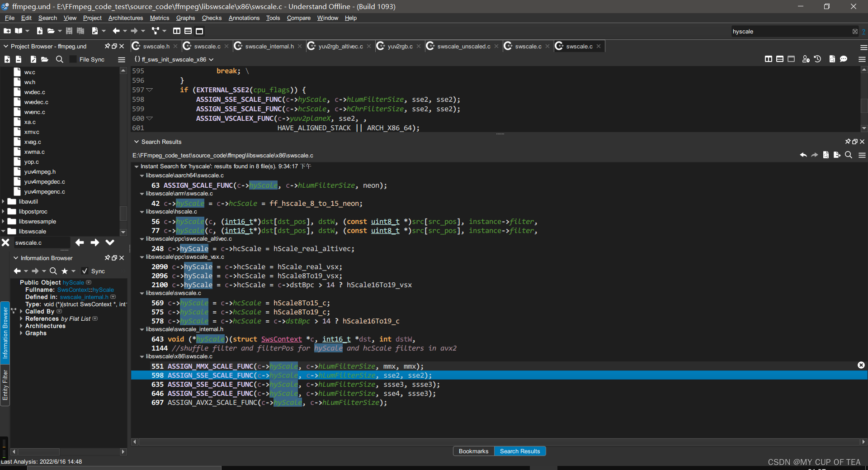868x470 pixels.
Task: Switch to the yuv2rgb_altivec.c tab
Action: pos(340,46)
